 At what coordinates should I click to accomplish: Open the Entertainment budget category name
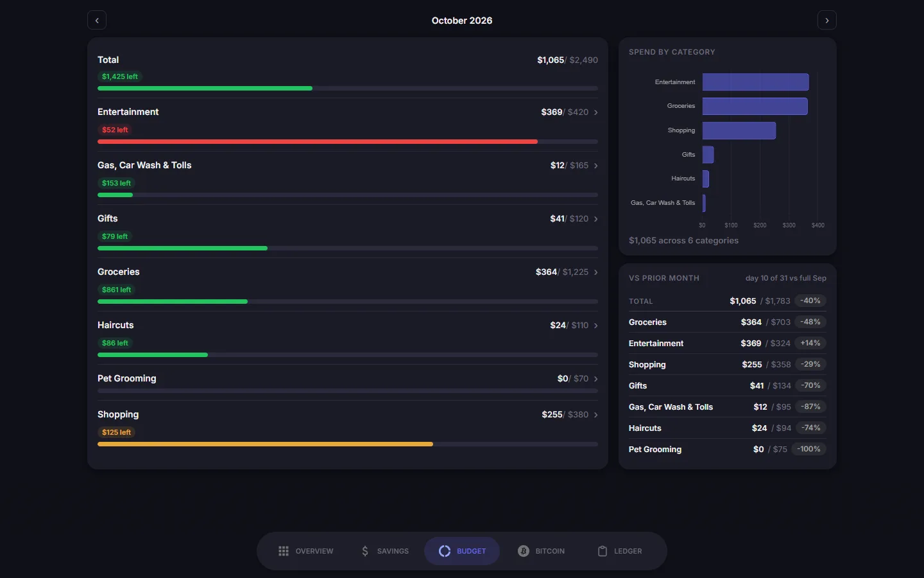pos(128,112)
